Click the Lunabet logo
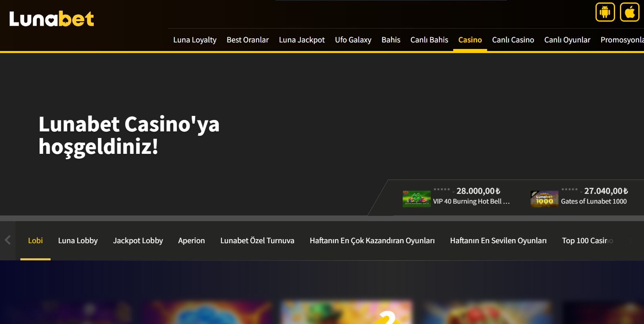 click(52, 19)
